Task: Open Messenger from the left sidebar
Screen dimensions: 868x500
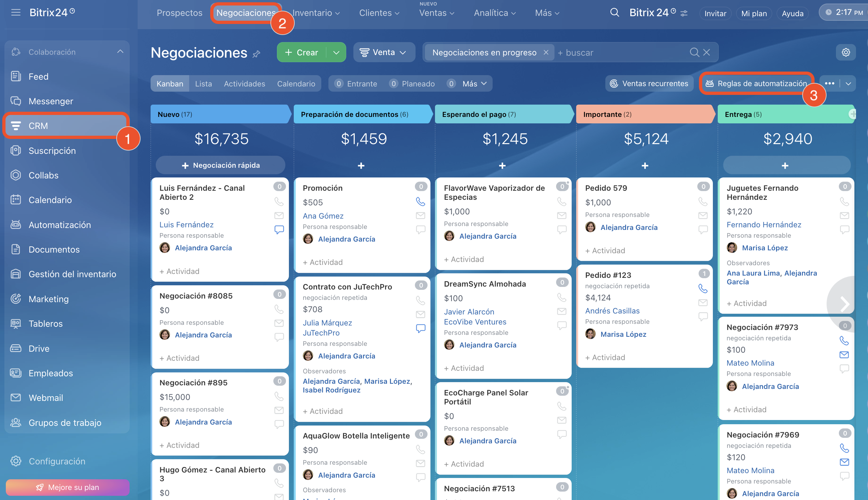Action: tap(51, 101)
